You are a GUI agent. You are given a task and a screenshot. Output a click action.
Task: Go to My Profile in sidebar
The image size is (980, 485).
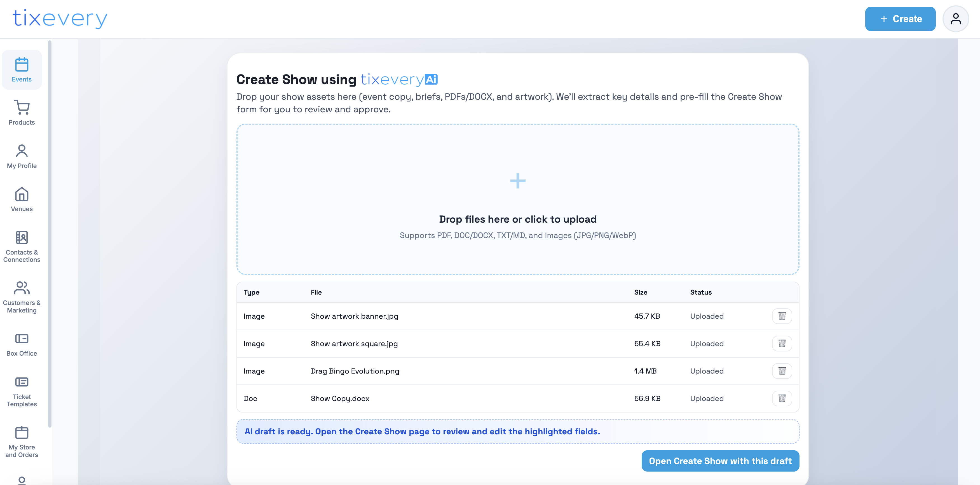coord(22,157)
